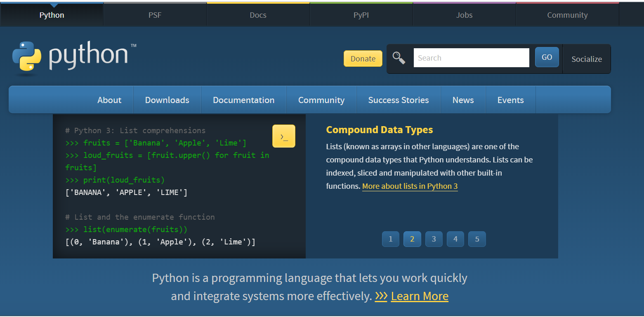Follow the Learn More link
Viewport: 644px width, 317px height.
point(420,296)
